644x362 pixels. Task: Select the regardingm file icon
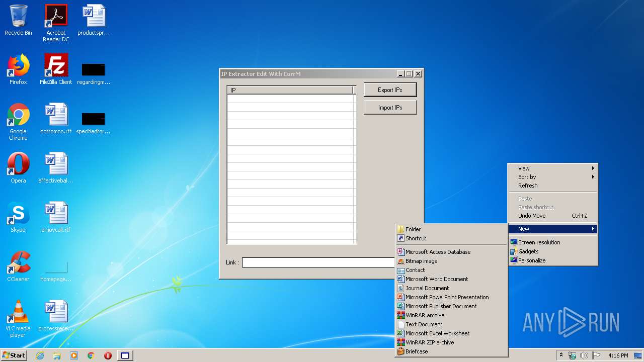tap(94, 73)
